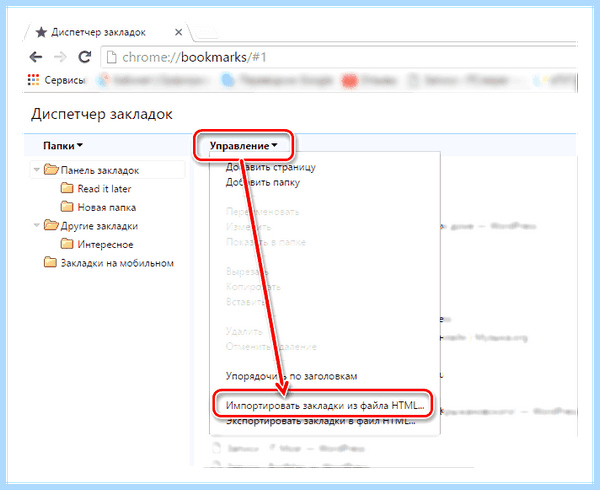The height and width of the screenshot is (490, 600).
Task: Click the page icon in address bar
Action: pos(111,57)
